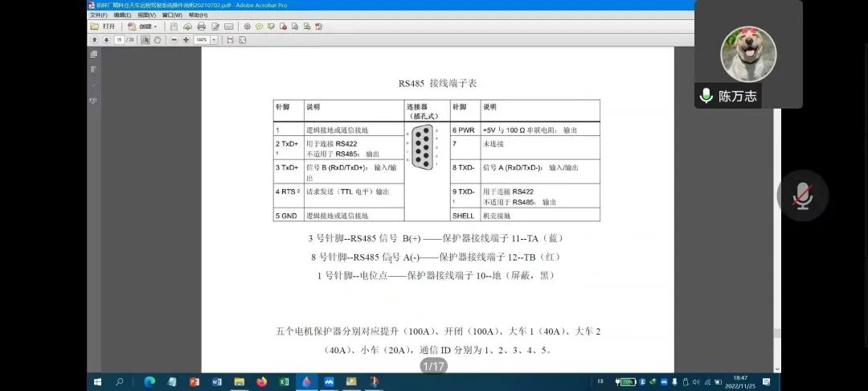Open the 视图(V) menu

[146, 15]
